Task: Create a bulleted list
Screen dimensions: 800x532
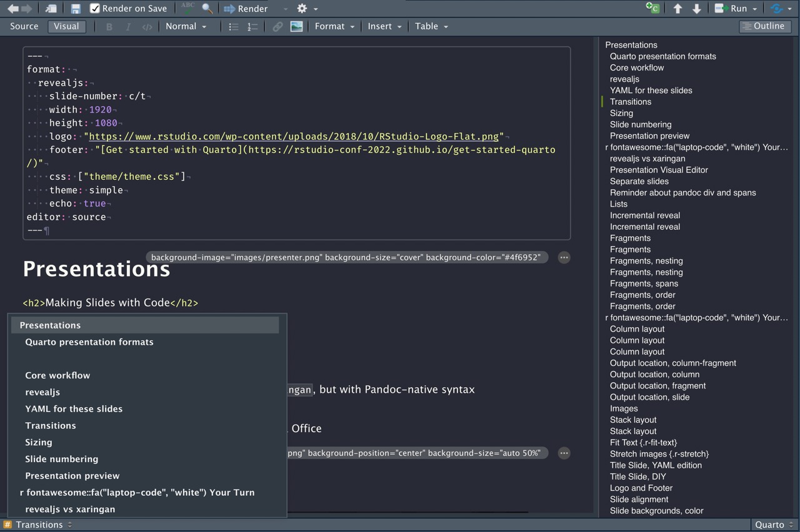Action: click(x=233, y=26)
